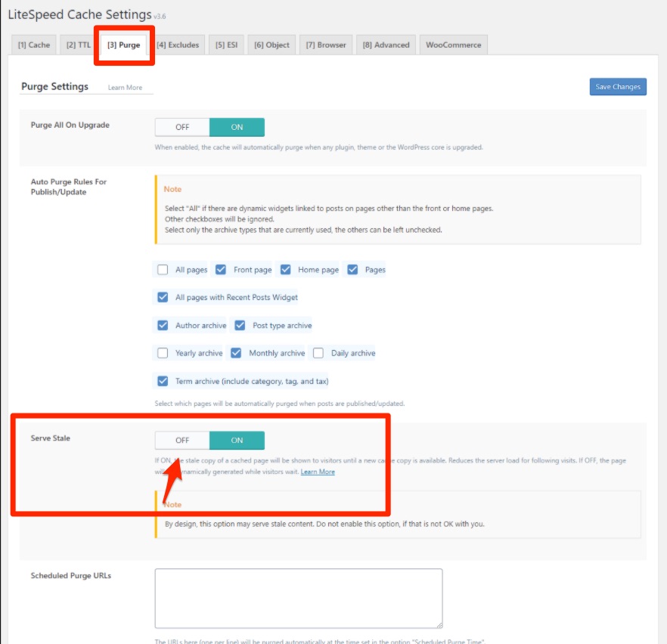Screen dimensions: 667x644
Task: Enable the Yearly archive checkbox
Action: tap(163, 353)
